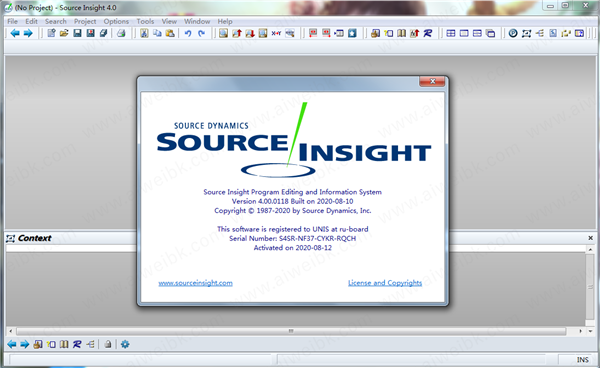Open the File menu
The width and height of the screenshot is (600, 368).
coord(12,21)
